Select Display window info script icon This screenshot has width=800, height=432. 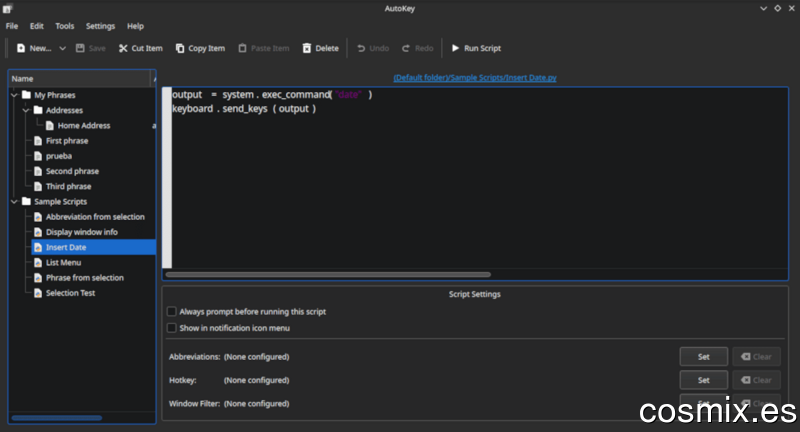coord(38,232)
